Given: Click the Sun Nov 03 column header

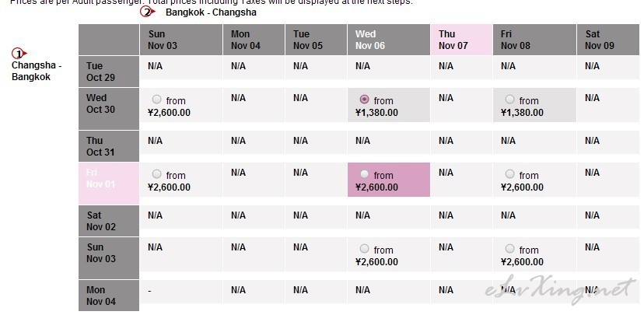Looking at the screenshot, I should point(181,40).
